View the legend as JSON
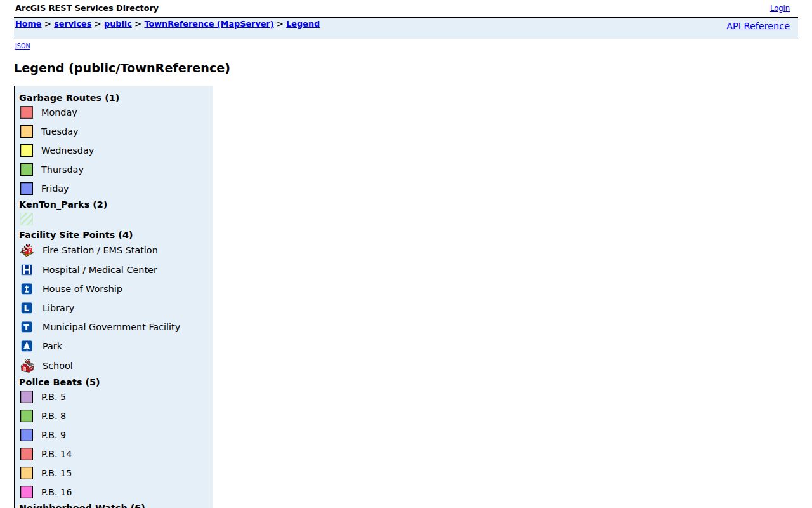 click(x=23, y=46)
